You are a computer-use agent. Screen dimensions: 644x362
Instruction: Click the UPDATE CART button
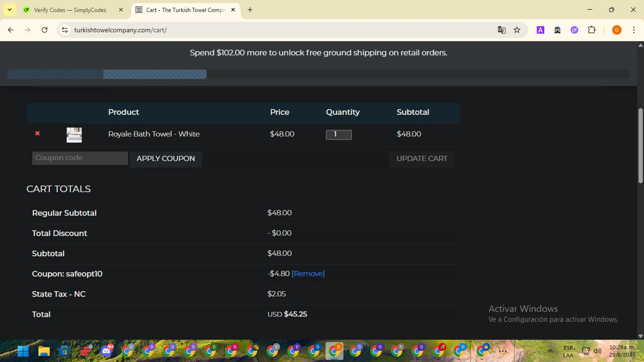tap(422, 159)
